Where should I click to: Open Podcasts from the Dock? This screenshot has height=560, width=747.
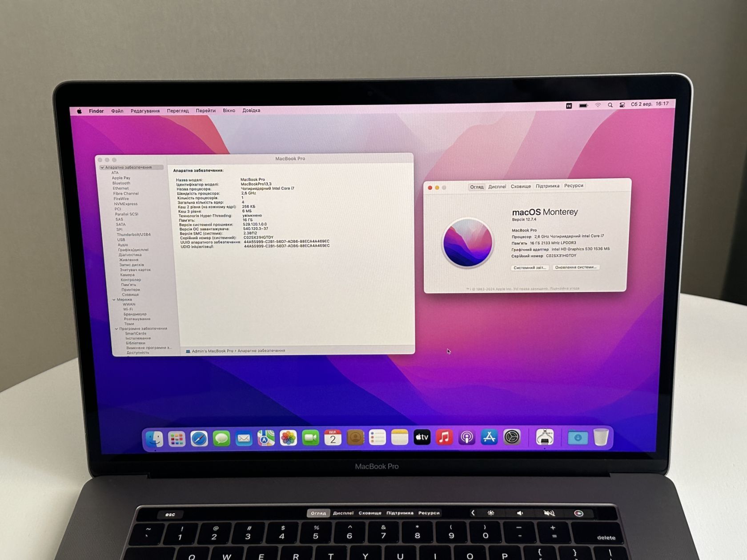(466, 437)
